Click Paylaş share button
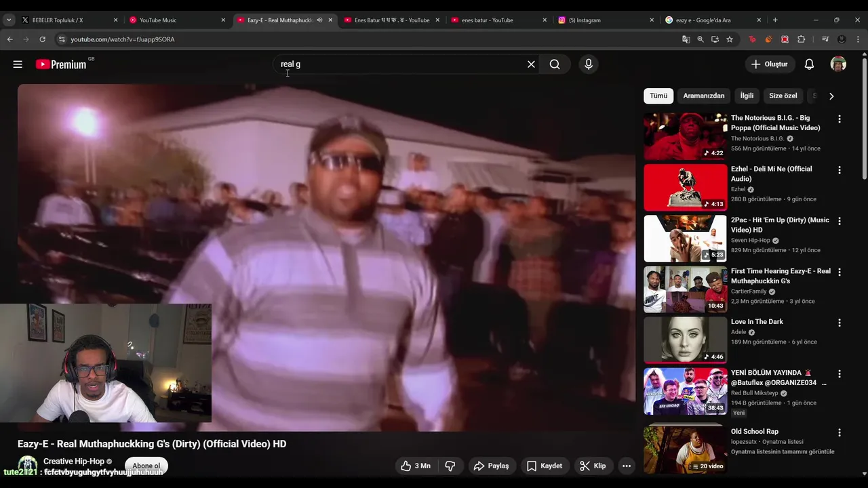This screenshot has width=868, height=488. point(491,466)
